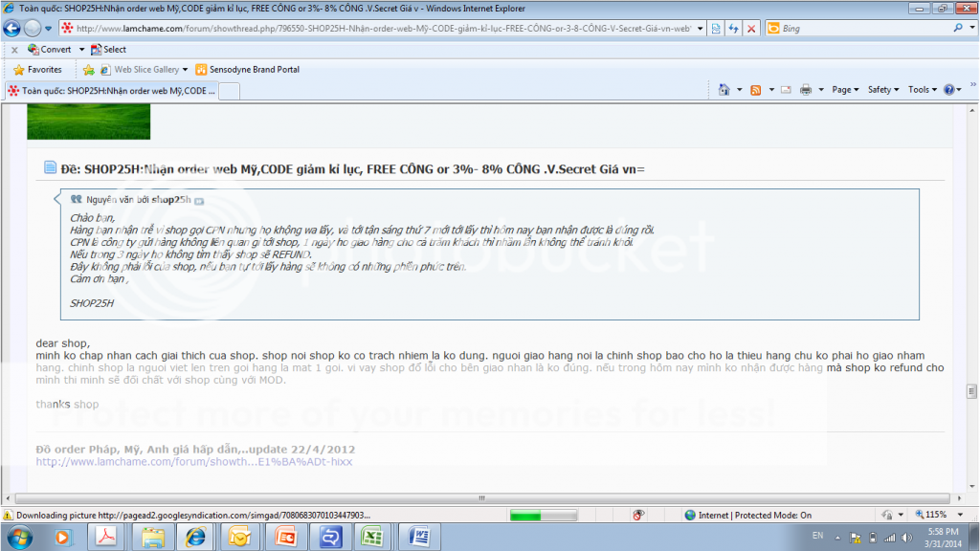Screen dimensions: 980x551
Task: Open the Favorites panel
Action: tap(37, 70)
